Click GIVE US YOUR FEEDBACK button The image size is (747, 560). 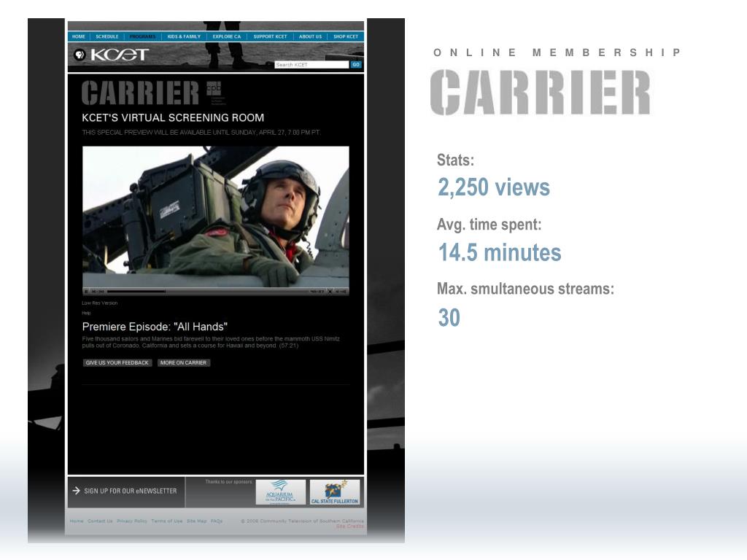click(x=117, y=363)
